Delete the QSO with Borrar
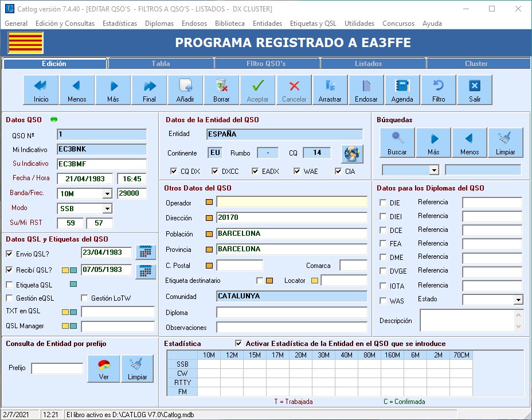Viewport: 532px width, 420px height. click(221, 90)
